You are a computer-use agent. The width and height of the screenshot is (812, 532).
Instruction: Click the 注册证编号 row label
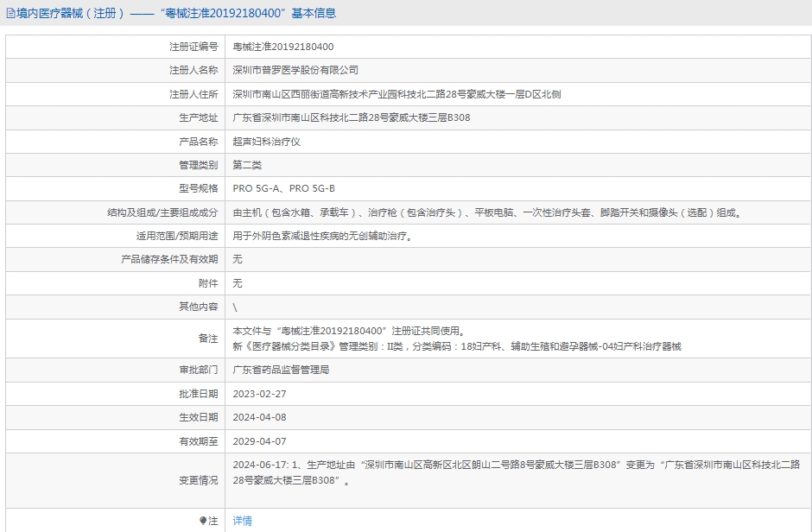pyautogui.click(x=193, y=47)
